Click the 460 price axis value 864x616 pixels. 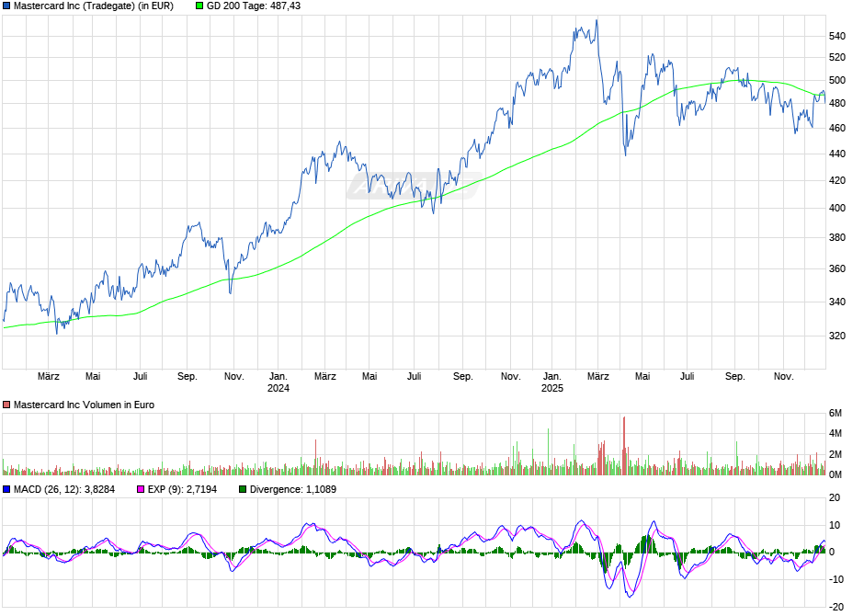(x=837, y=128)
